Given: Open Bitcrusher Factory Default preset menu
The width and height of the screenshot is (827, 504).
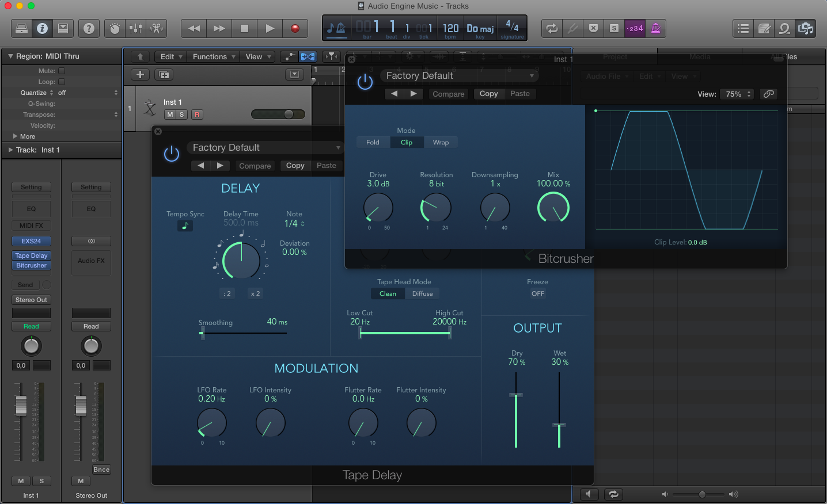Looking at the screenshot, I should pos(459,76).
